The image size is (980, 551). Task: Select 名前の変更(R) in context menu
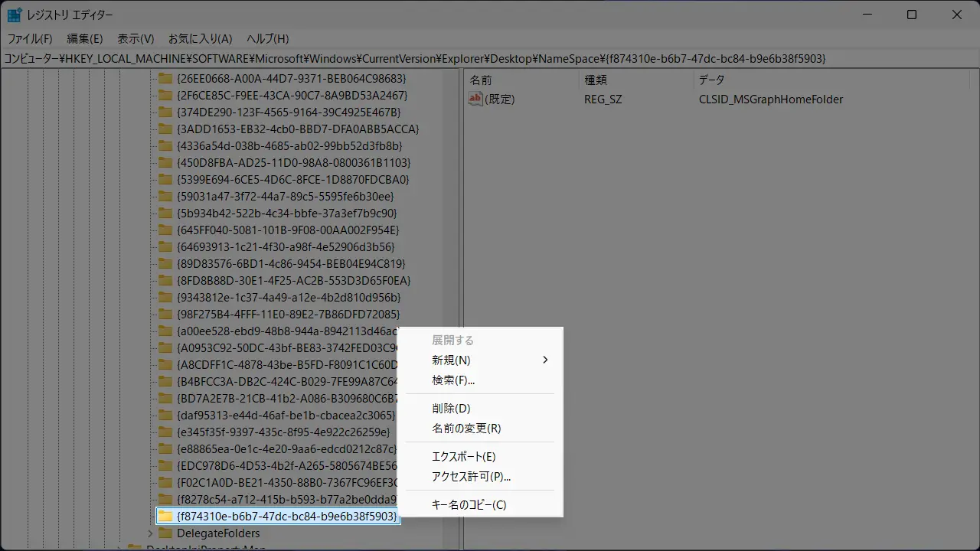tap(466, 429)
